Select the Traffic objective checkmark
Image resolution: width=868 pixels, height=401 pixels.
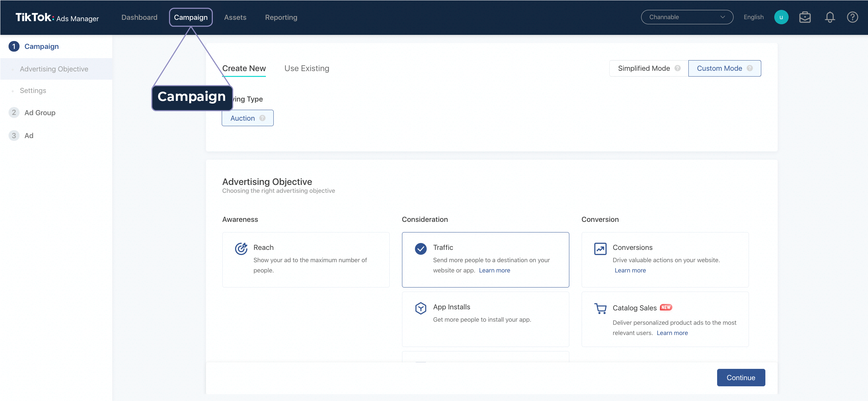click(x=420, y=249)
